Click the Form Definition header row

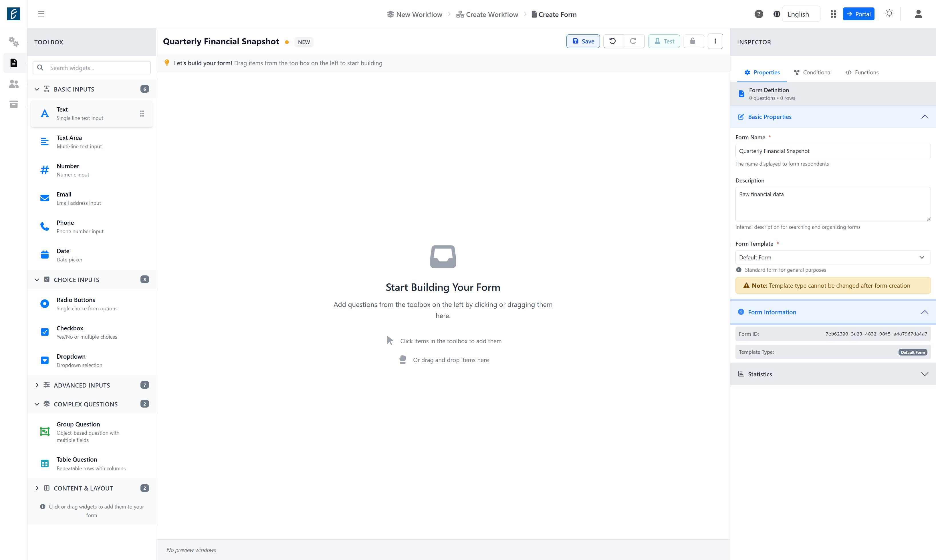click(833, 94)
